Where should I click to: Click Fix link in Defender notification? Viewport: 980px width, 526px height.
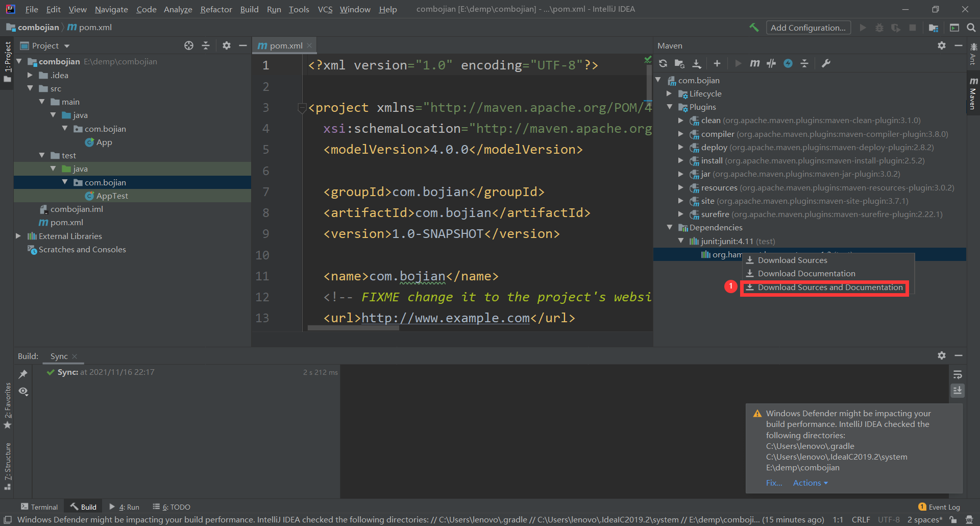click(774, 483)
